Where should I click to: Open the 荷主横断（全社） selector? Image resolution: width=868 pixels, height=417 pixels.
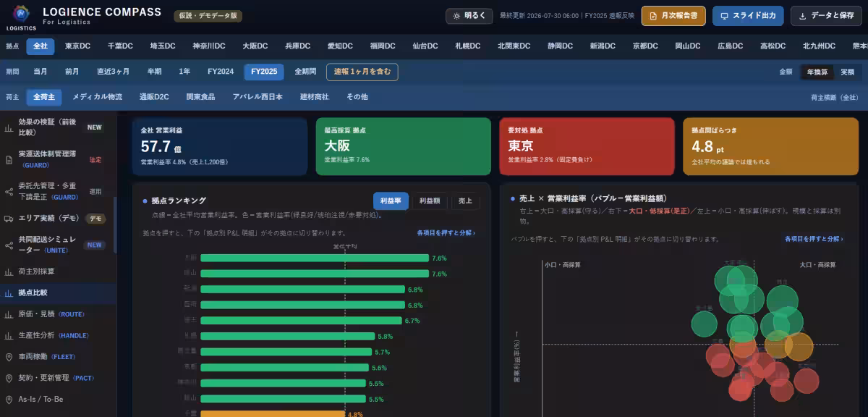tap(835, 96)
